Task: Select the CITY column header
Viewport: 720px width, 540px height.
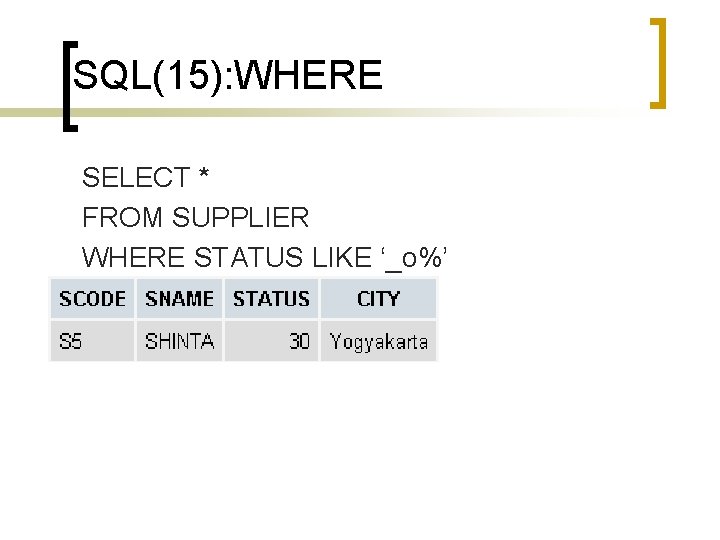Action: (378, 298)
